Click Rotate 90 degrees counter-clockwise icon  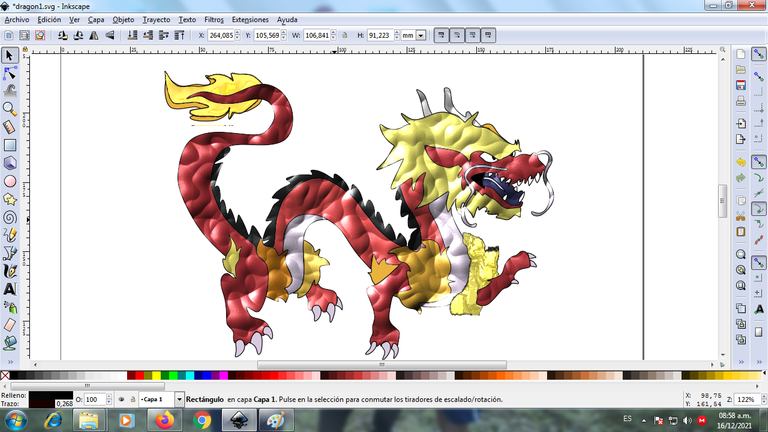point(62,35)
